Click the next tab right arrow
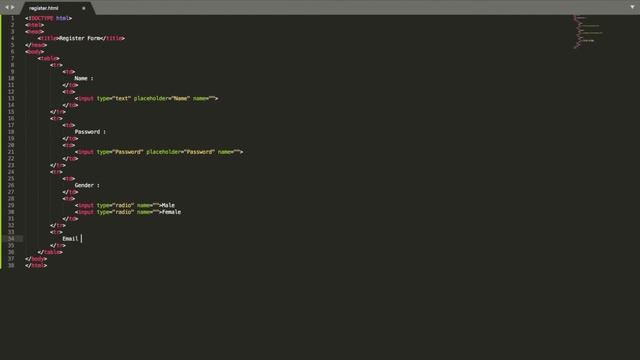This screenshot has width=640, height=360. [13, 7]
